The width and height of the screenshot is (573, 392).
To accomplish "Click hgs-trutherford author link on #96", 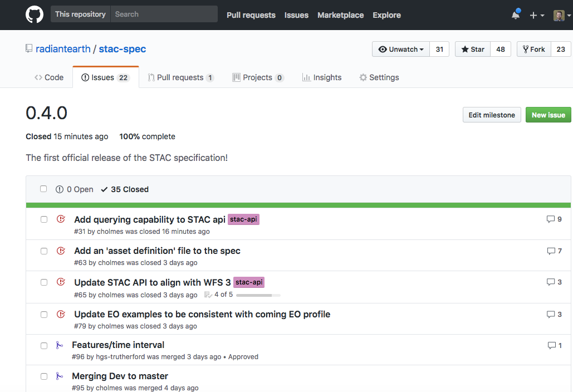I will (120, 357).
